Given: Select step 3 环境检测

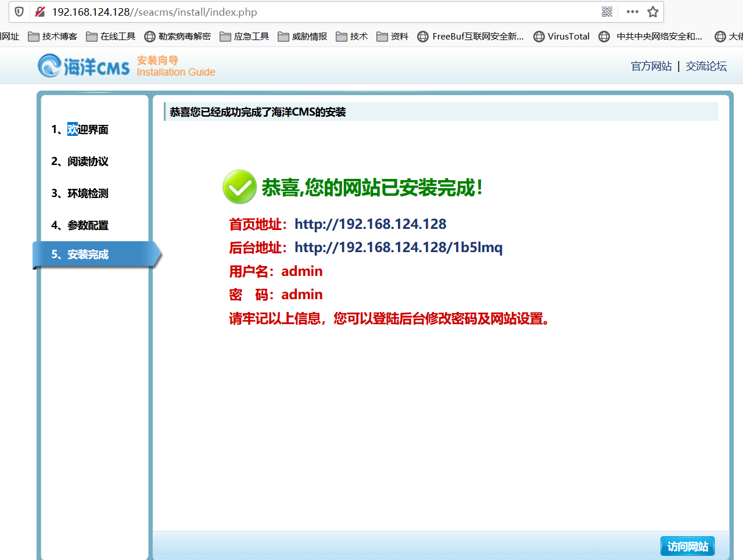Looking at the screenshot, I should pyautogui.click(x=80, y=193).
